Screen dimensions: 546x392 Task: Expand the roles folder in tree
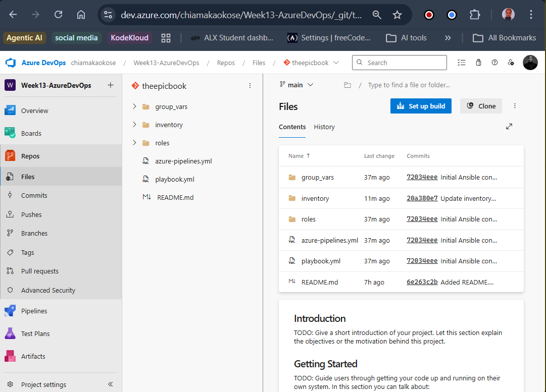coord(134,143)
